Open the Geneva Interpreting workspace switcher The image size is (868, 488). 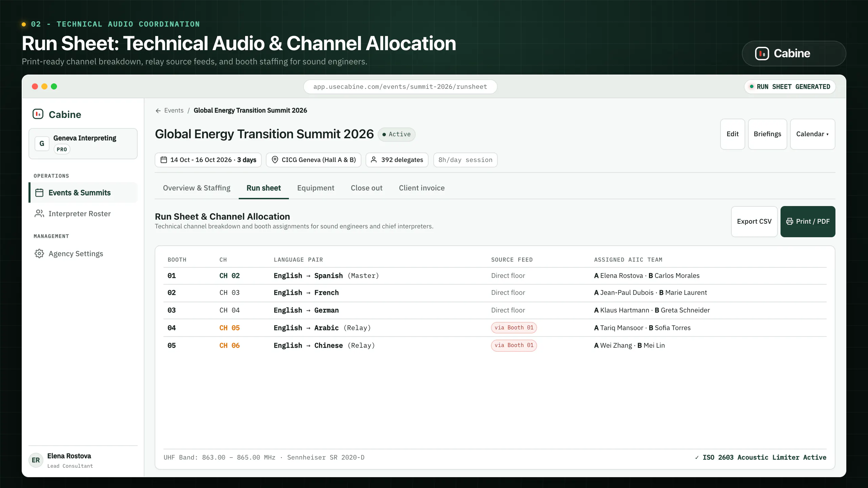click(x=83, y=143)
